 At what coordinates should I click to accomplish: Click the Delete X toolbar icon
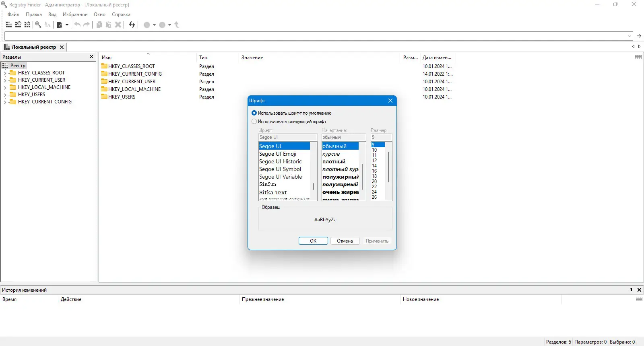click(118, 25)
